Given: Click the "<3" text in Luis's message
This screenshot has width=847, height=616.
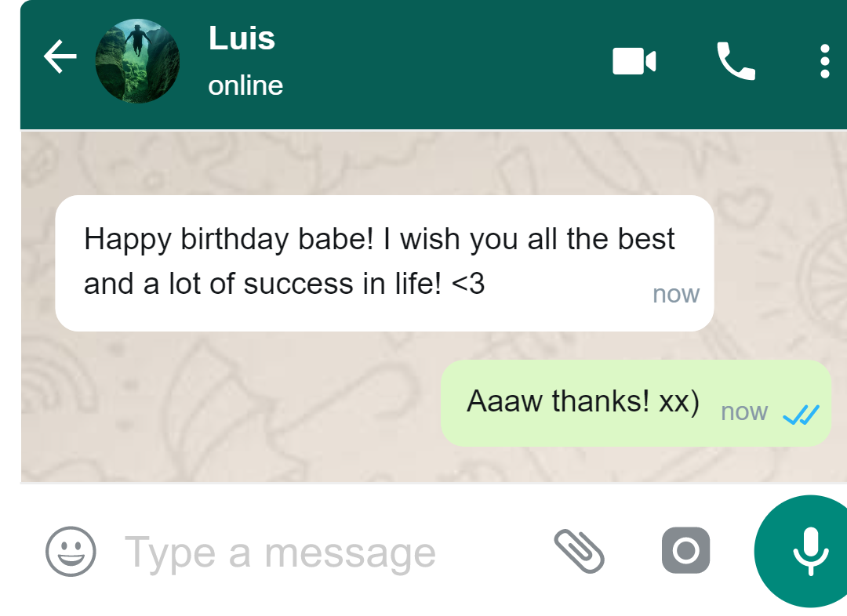Looking at the screenshot, I should 468,284.
